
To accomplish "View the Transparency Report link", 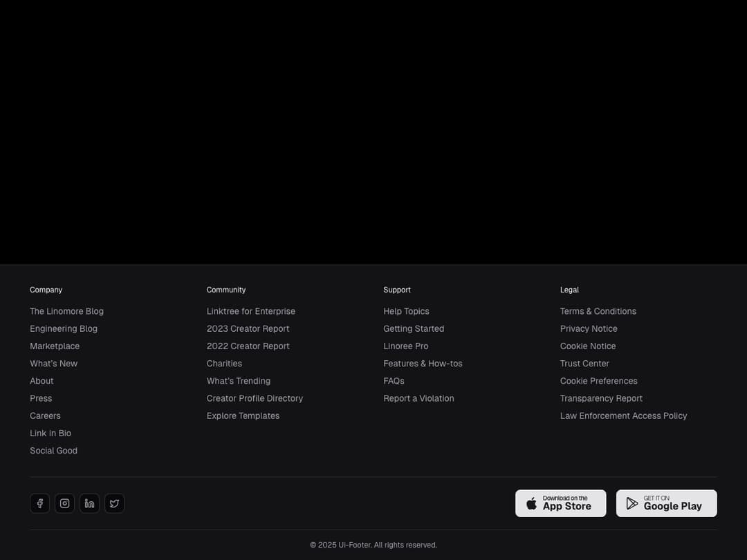I will click(x=602, y=398).
